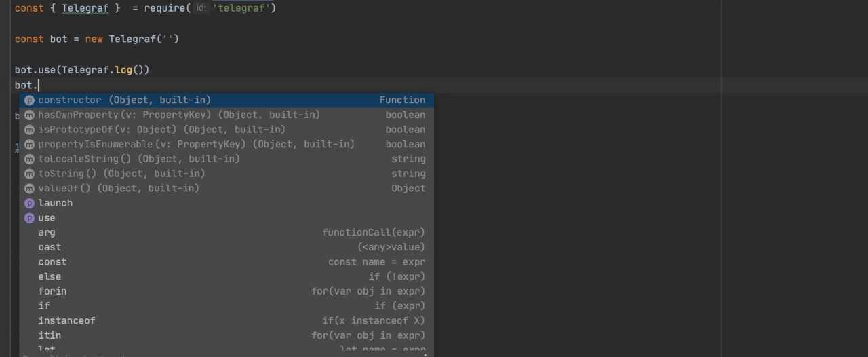Select the valueOf() completion item
This screenshot has height=357, width=868.
click(x=226, y=188)
